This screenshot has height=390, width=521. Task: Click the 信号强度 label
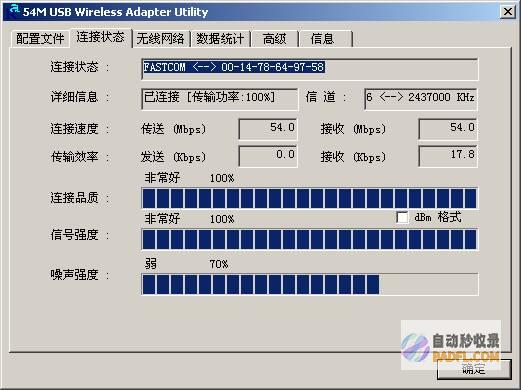click(x=79, y=235)
